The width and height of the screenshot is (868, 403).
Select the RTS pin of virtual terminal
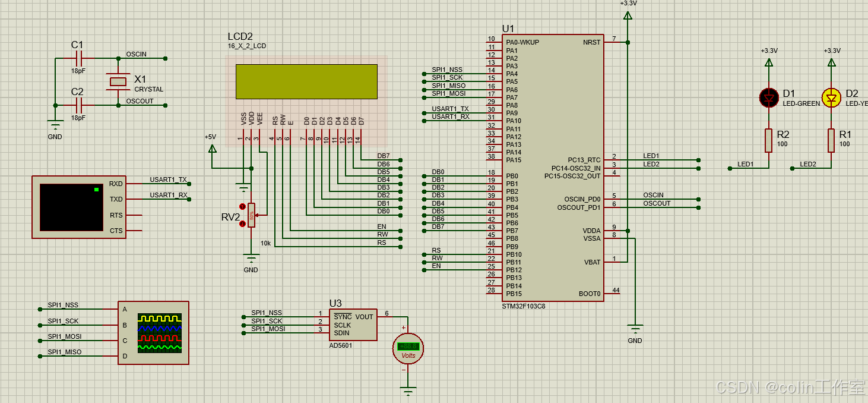coord(116,215)
